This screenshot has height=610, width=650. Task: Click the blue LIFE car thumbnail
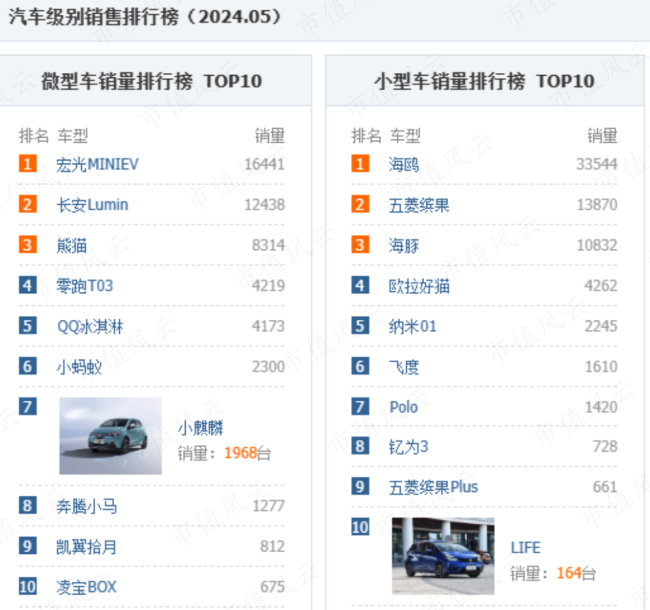(x=443, y=556)
